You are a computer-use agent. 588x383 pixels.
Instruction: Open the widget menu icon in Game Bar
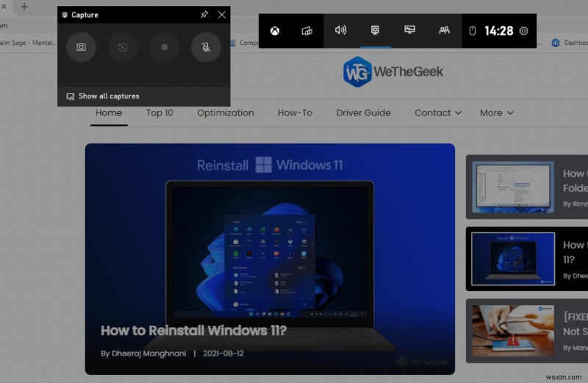click(306, 31)
